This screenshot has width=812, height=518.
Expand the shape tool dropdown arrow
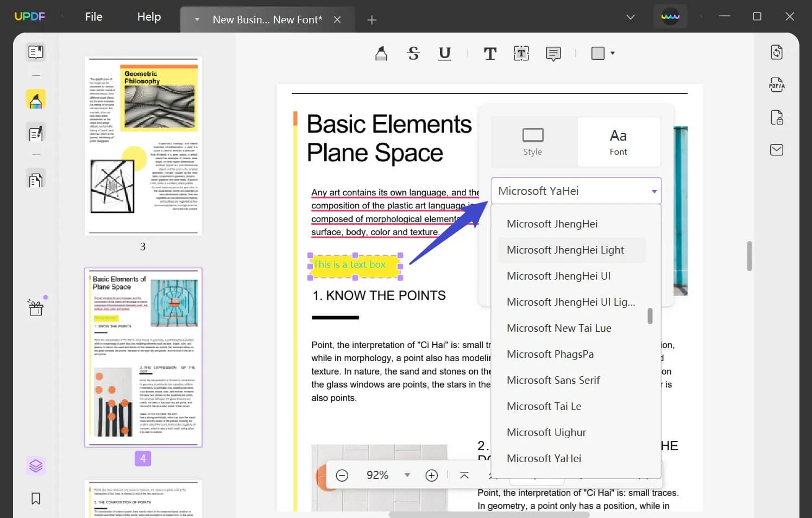click(613, 53)
